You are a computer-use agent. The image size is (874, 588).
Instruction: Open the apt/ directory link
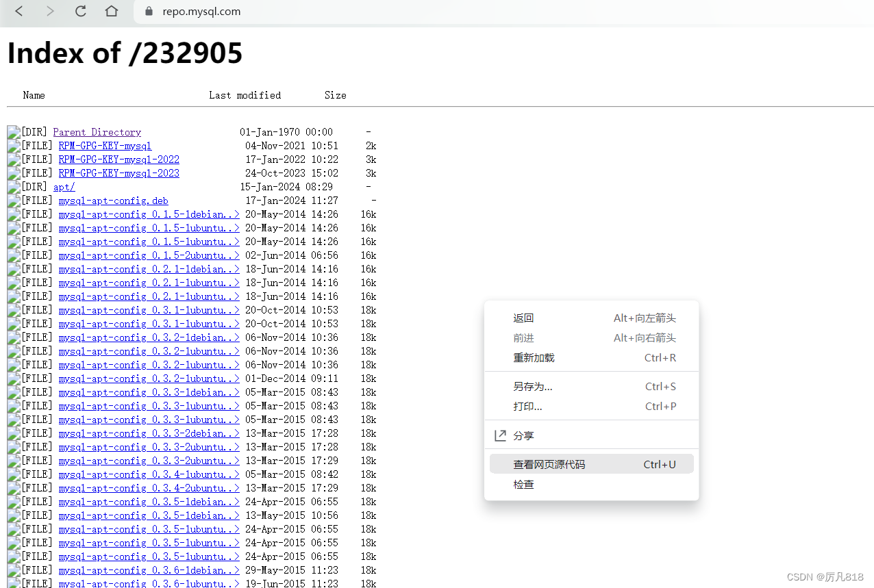64,186
